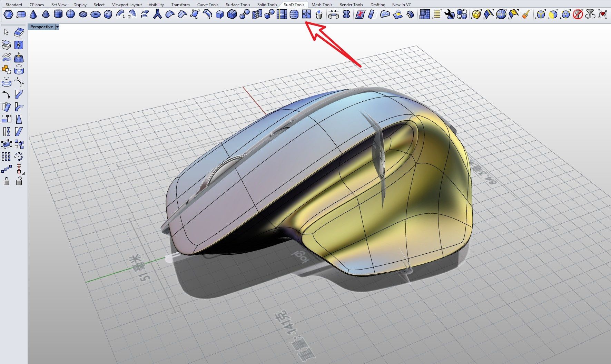The image size is (611, 364).
Task: Start SubD Sweep 1 rail tool
Action: click(120, 14)
